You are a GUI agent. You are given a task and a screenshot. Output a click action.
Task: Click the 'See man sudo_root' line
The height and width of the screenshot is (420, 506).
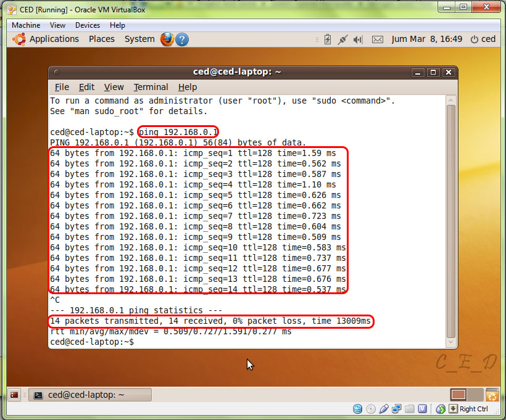[128, 111]
